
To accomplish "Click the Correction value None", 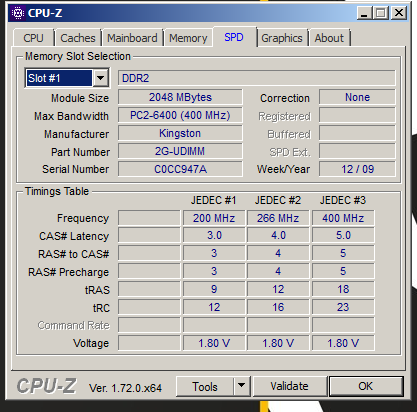I will (357, 97).
